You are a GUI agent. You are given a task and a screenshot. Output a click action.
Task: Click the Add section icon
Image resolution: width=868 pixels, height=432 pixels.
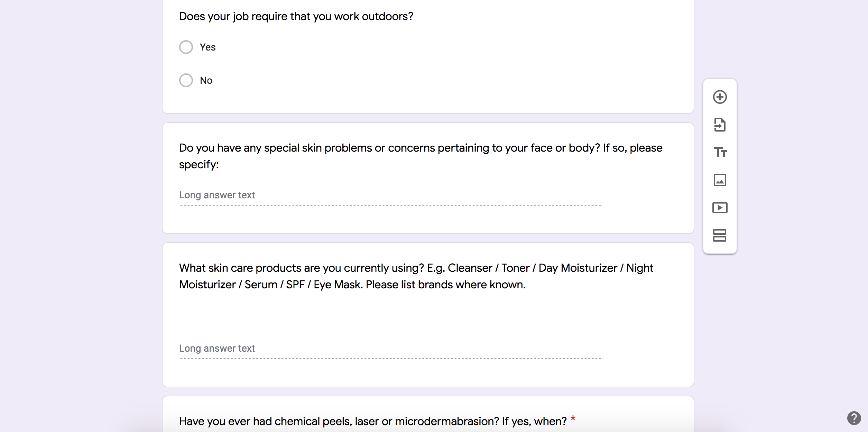coord(720,235)
